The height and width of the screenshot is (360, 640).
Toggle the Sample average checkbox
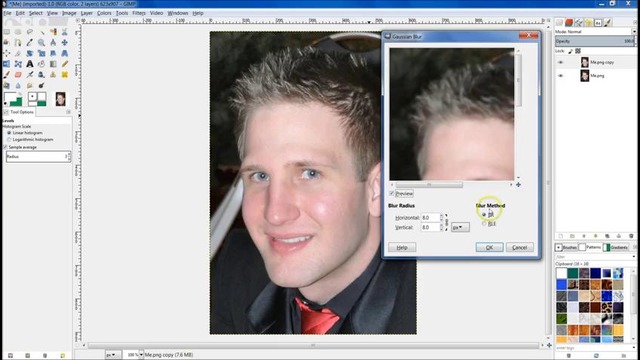[5, 147]
